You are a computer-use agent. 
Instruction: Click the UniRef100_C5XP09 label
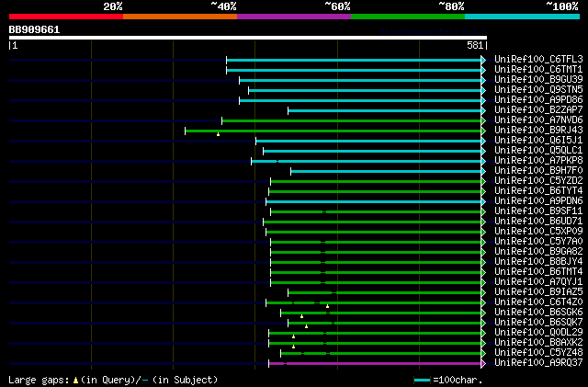(x=538, y=232)
